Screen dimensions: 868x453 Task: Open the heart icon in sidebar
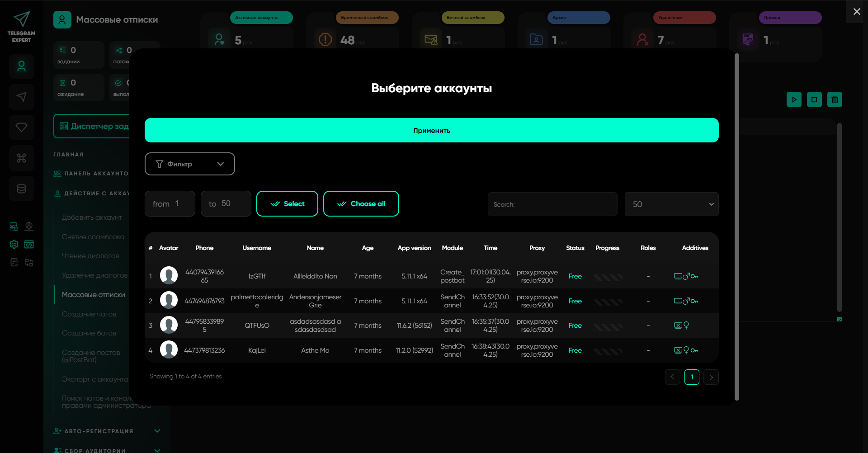(21, 127)
